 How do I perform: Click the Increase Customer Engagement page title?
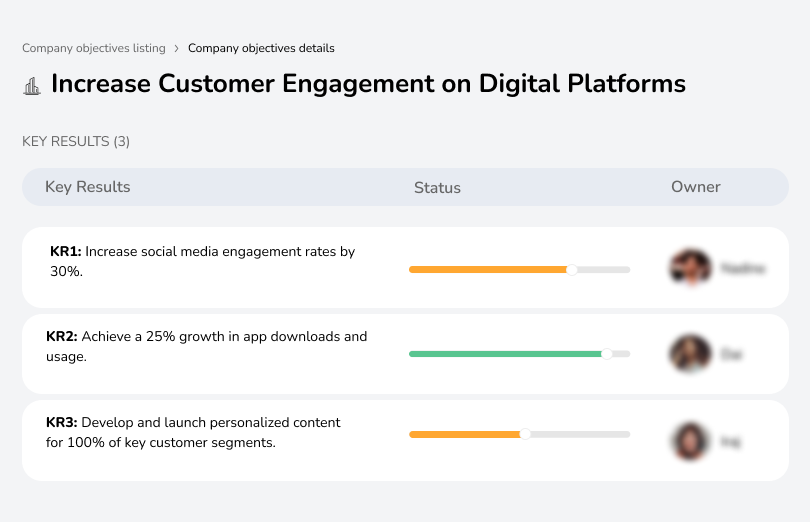tap(368, 84)
